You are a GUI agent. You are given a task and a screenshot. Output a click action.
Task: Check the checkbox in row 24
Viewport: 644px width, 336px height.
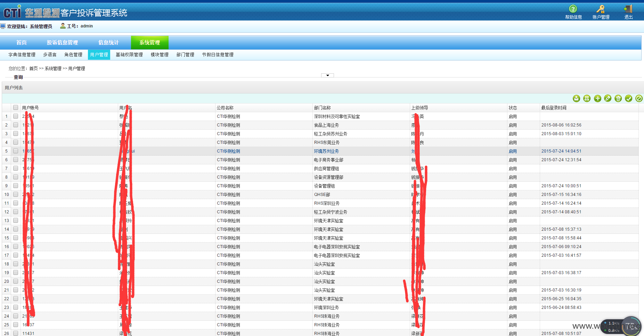[x=16, y=316]
